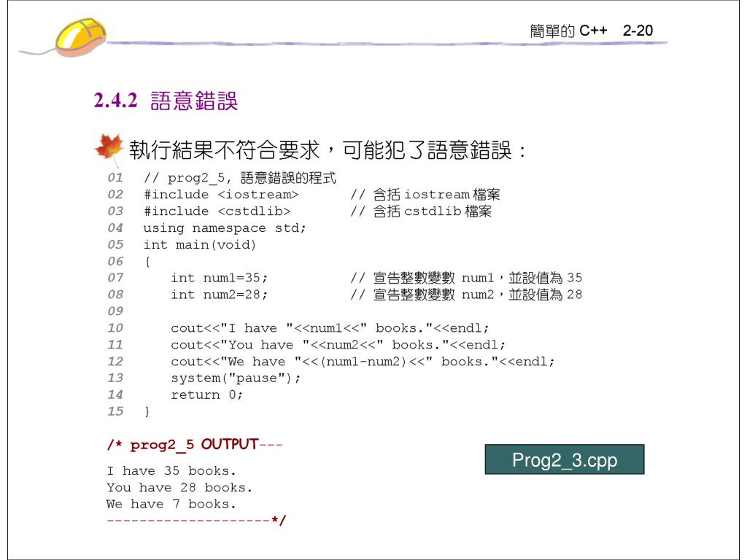Image resolution: width=747 pixels, height=560 pixels.
Task: Click '/* prog2_5 OUTPUT---' header
Action: (194, 444)
